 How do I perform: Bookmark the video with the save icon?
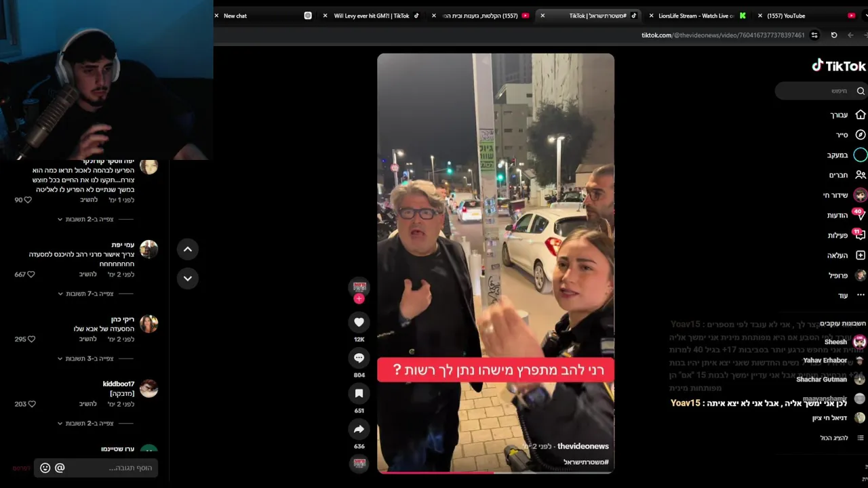click(x=359, y=393)
